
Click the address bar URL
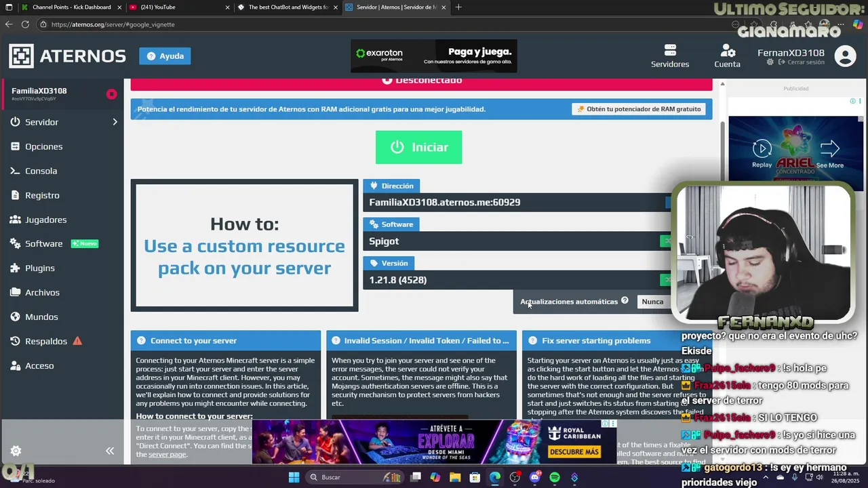[x=113, y=24]
